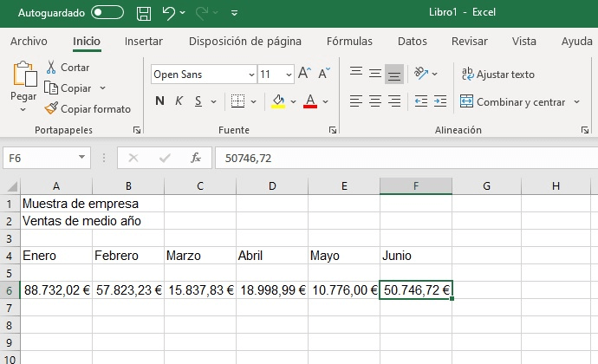The width and height of the screenshot is (598, 364).
Task: Click the Align middle icon
Action: (x=375, y=73)
